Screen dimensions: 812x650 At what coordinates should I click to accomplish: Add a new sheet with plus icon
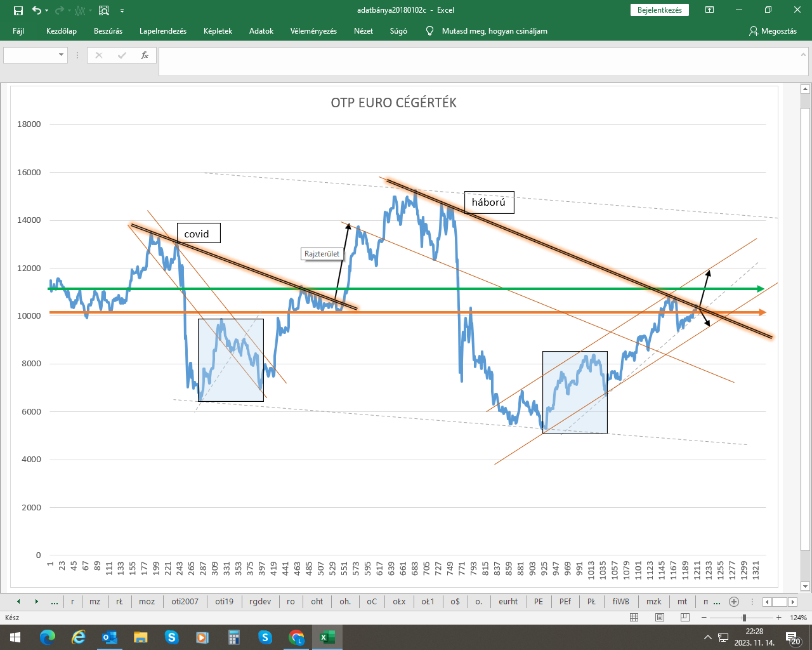pyautogui.click(x=734, y=602)
